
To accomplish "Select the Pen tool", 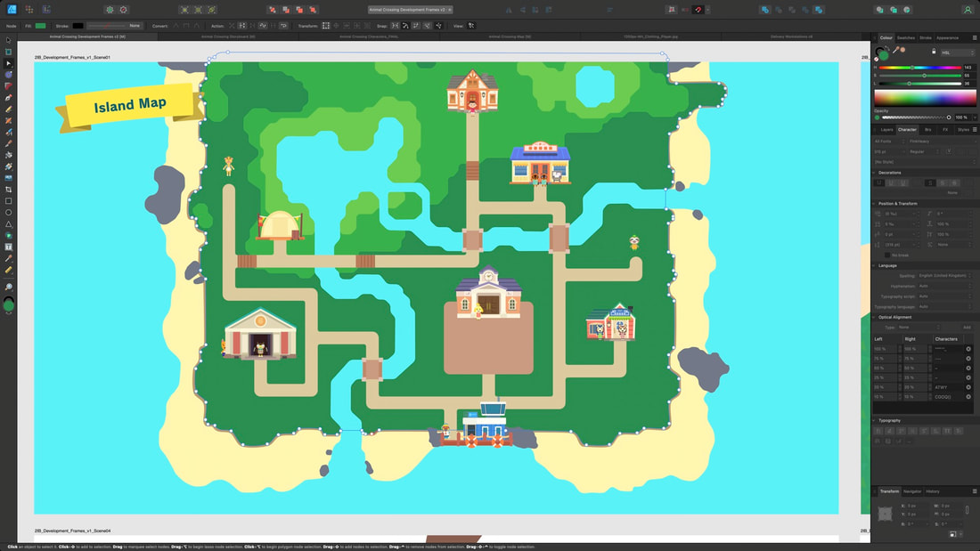I will click(8, 97).
